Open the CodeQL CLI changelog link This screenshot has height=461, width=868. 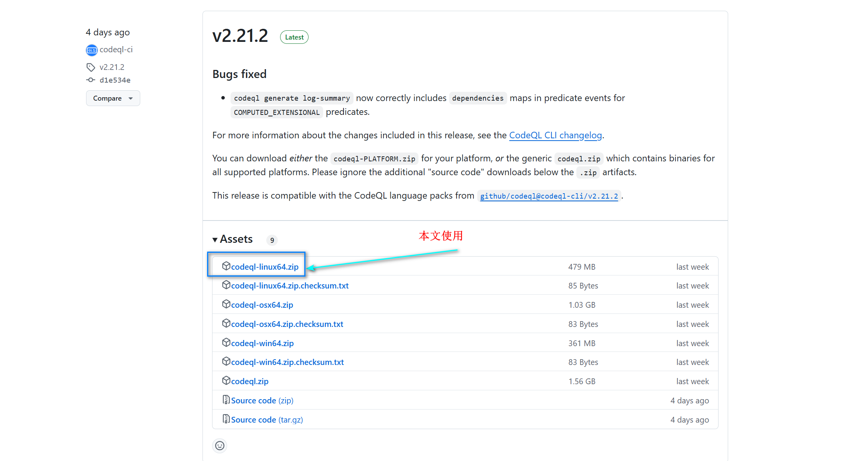click(x=555, y=135)
